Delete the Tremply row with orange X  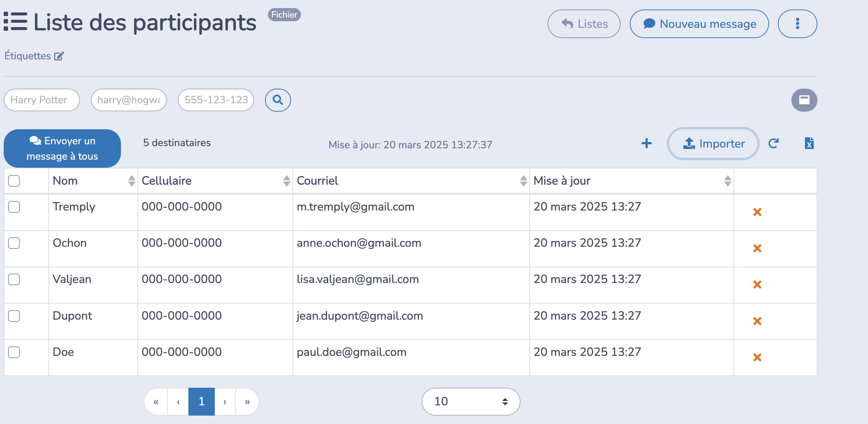coord(757,212)
